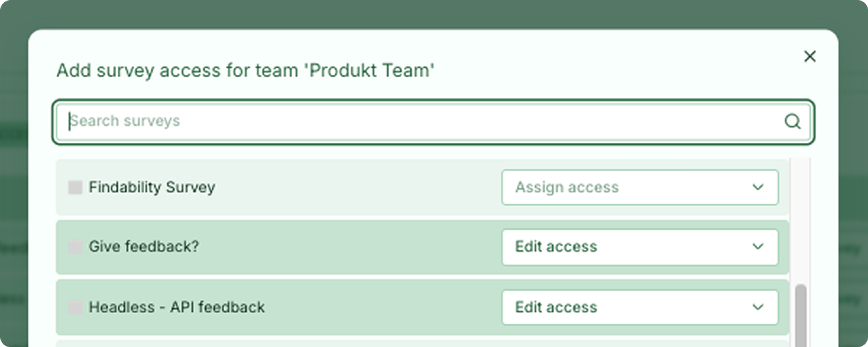
Task: Open Edit access dropdown for Headless - API feedback
Action: (640, 307)
